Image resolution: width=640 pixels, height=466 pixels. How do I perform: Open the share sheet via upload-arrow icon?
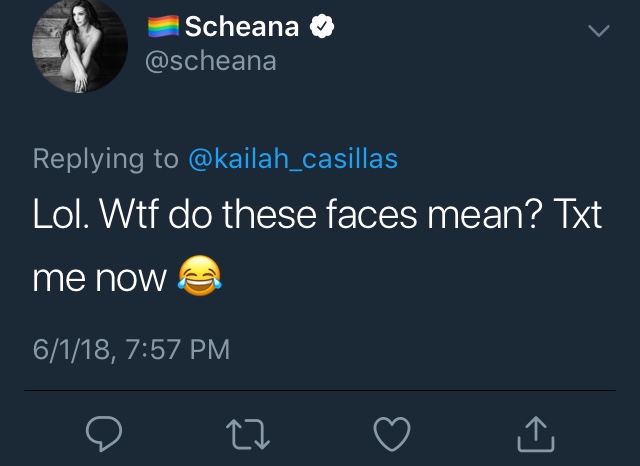click(x=536, y=434)
